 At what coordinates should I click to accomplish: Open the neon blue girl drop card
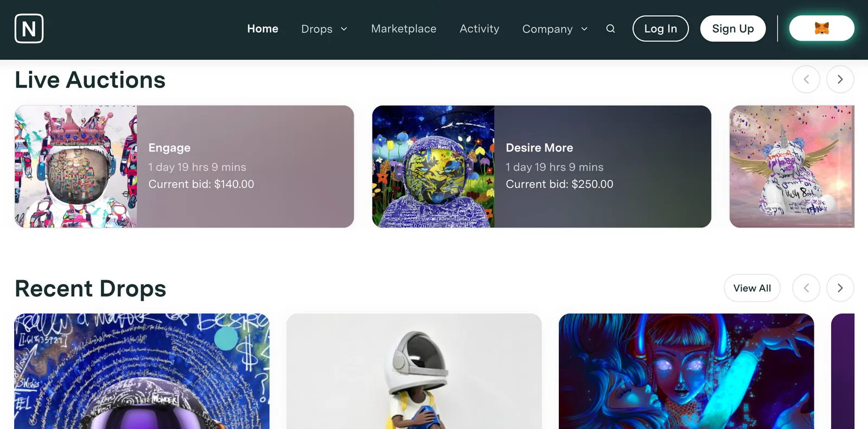point(686,371)
